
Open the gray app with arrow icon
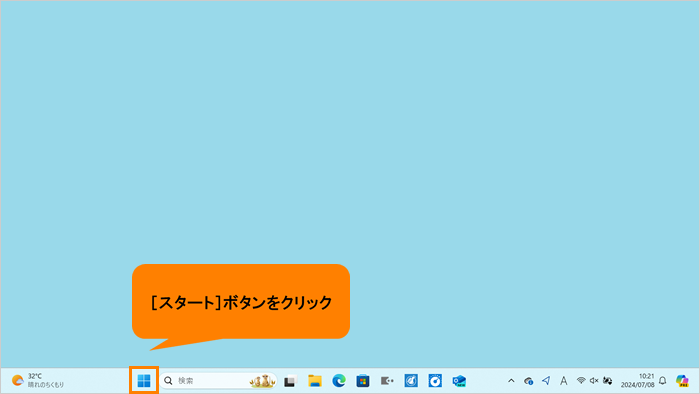[x=387, y=381]
